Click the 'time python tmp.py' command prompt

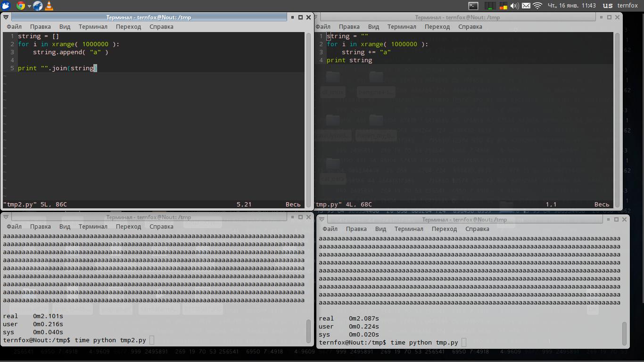click(x=424, y=342)
